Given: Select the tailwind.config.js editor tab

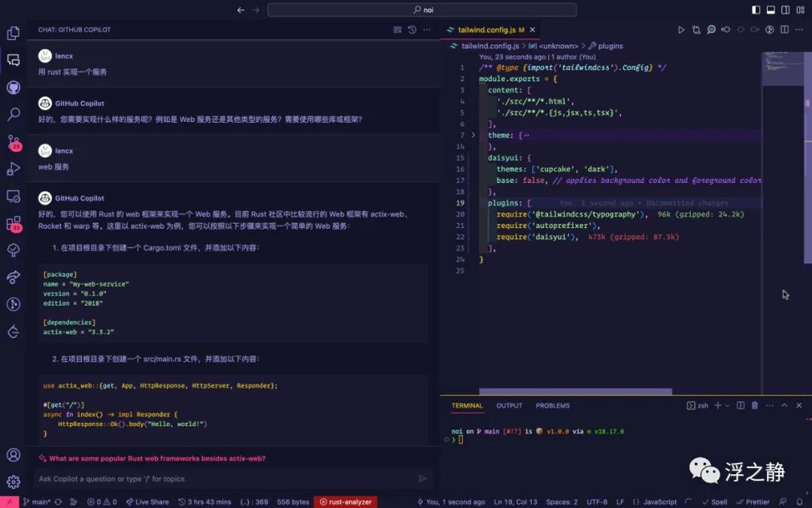Looking at the screenshot, I should click(x=490, y=29).
